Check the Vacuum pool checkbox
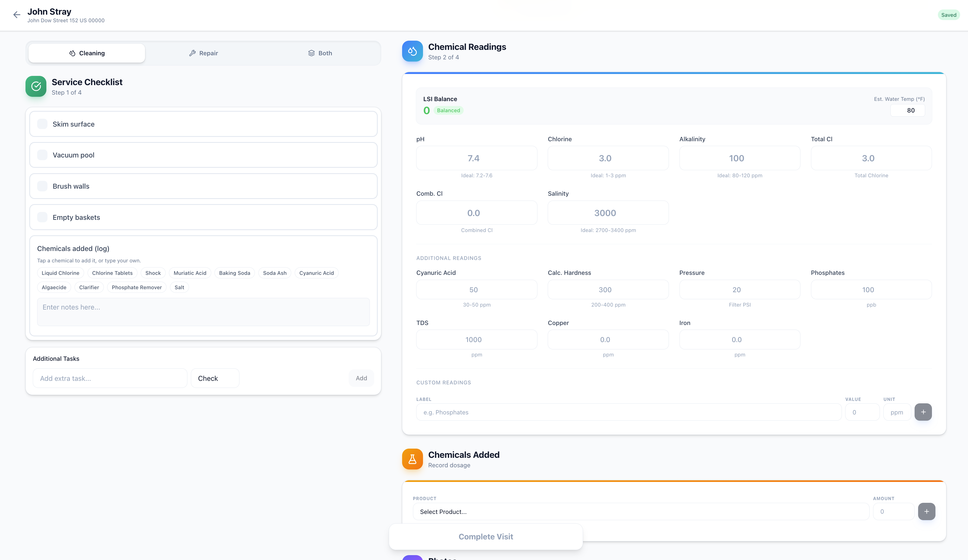 pyautogui.click(x=42, y=155)
